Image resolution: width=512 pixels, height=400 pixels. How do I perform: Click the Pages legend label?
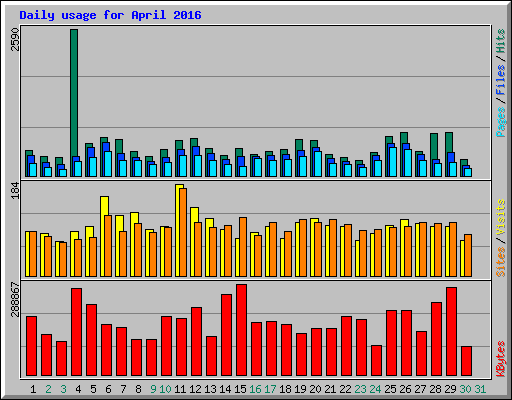click(500, 122)
